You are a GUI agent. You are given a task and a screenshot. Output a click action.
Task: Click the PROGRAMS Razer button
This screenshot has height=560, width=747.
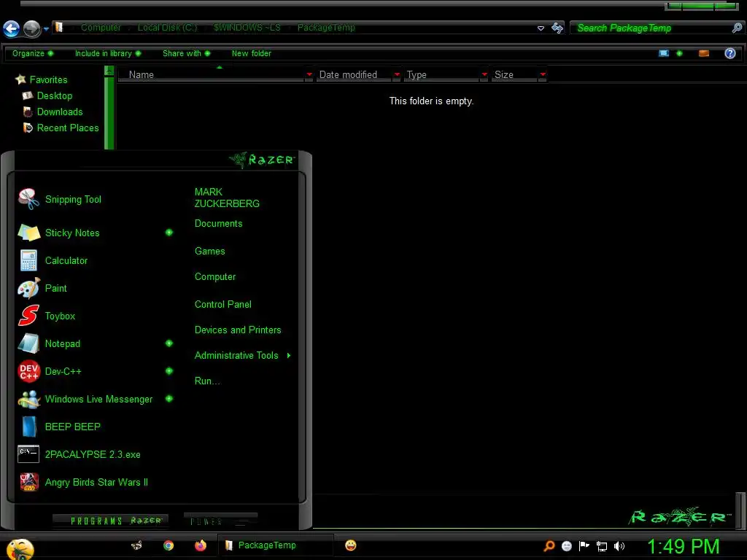pyautogui.click(x=111, y=521)
